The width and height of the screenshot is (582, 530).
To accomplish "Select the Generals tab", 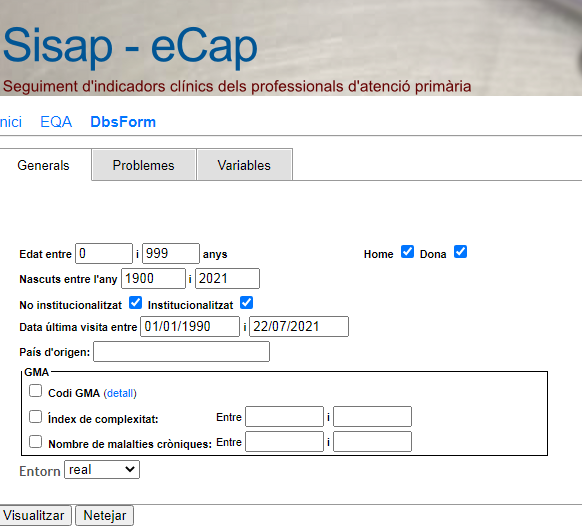I will click(43, 165).
